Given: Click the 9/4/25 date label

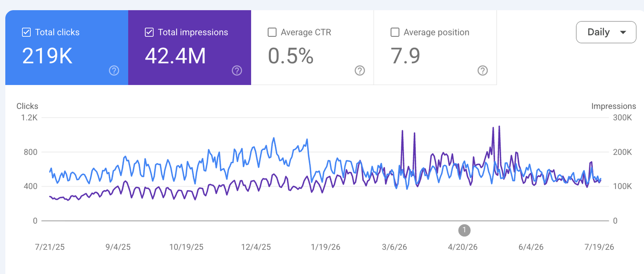Looking at the screenshot, I should [118, 247].
